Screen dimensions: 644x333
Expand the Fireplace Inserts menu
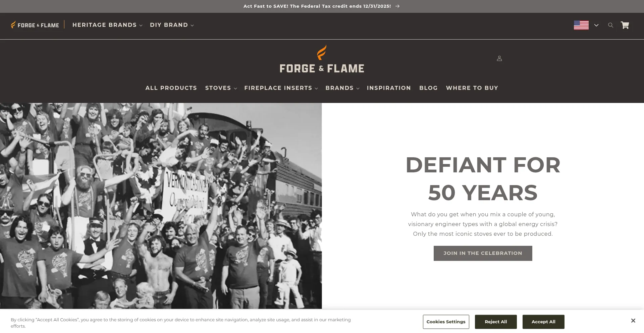pos(281,88)
